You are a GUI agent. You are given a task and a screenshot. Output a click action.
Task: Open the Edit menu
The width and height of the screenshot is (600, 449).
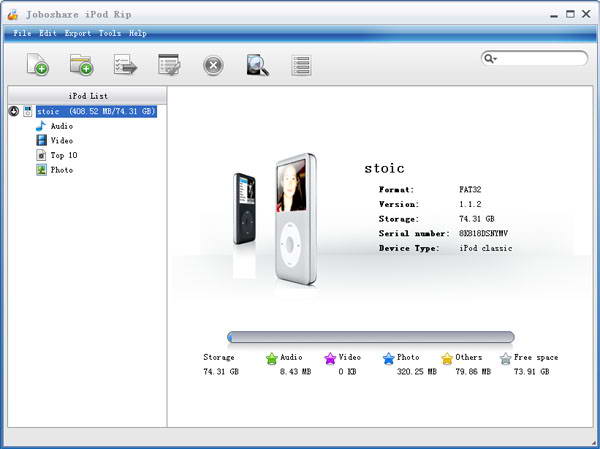click(48, 33)
